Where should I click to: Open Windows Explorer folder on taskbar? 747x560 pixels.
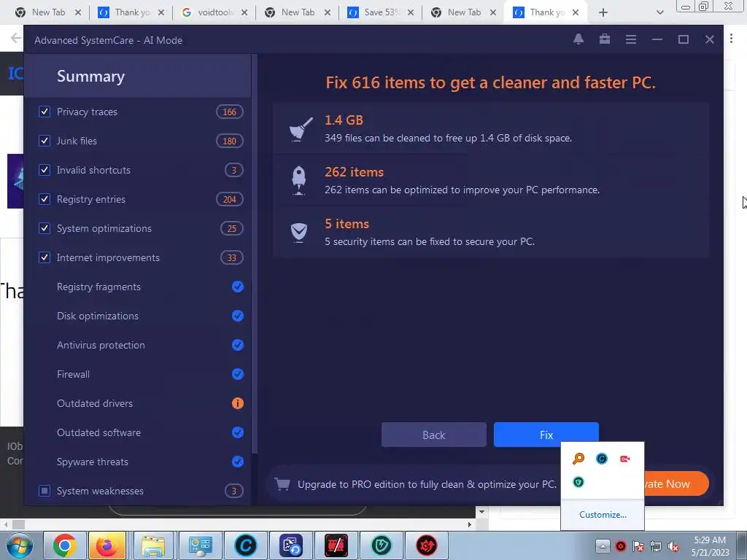tap(153, 545)
